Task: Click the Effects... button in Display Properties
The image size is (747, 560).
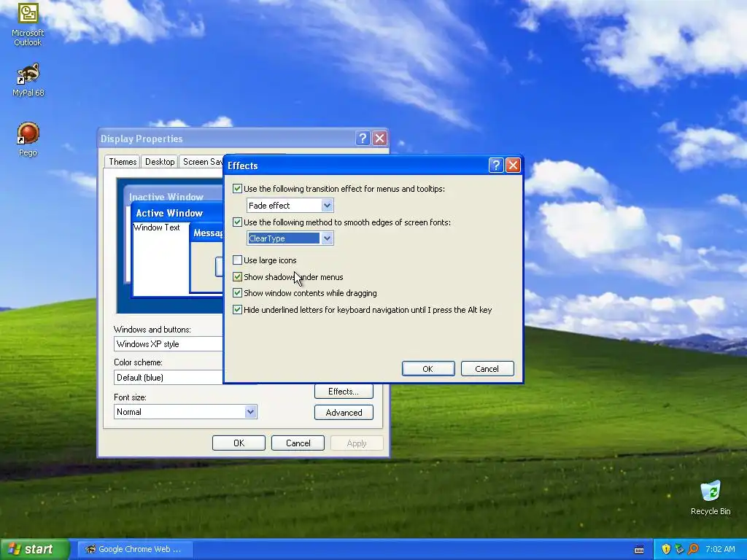Action: 344,392
